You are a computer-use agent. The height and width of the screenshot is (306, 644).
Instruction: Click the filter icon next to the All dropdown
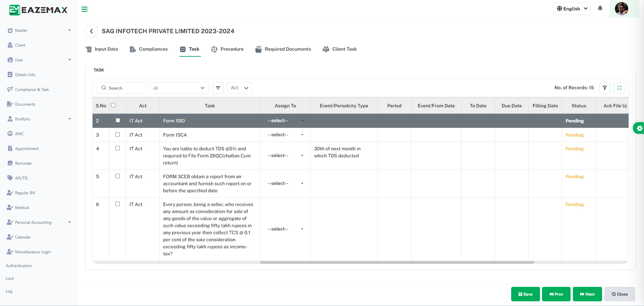(218, 88)
